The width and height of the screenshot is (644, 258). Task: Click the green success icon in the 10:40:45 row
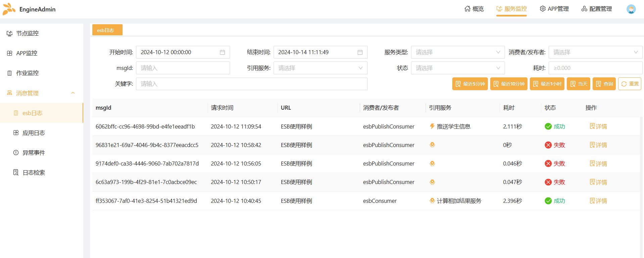click(x=548, y=201)
